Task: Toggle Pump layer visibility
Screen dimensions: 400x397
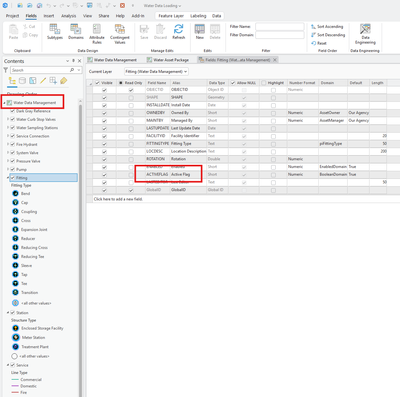Action: point(13,169)
